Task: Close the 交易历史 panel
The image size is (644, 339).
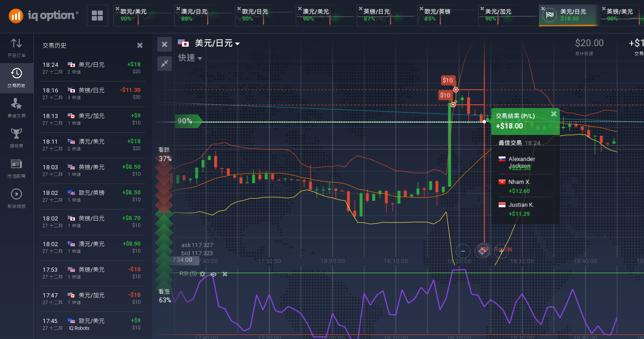Action: [x=140, y=45]
